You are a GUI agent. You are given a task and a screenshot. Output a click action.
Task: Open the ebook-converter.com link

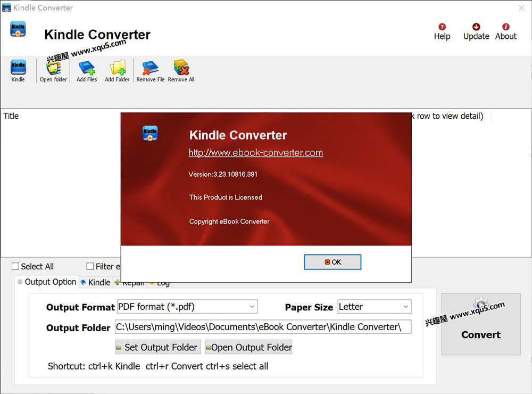pos(256,152)
